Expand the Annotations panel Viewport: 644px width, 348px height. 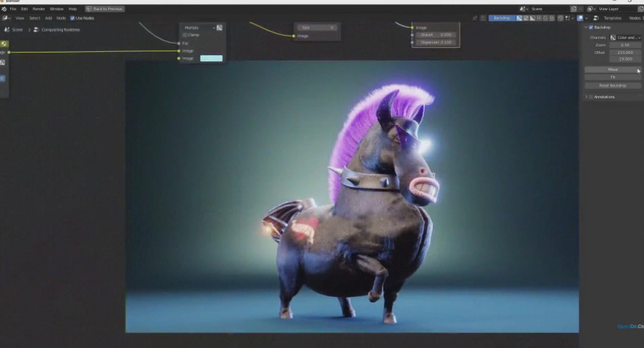pyautogui.click(x=586, y=97)
